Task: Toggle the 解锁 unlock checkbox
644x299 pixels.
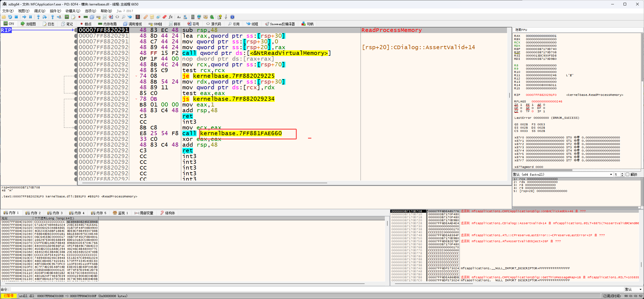Action: [x=628, y=174]
